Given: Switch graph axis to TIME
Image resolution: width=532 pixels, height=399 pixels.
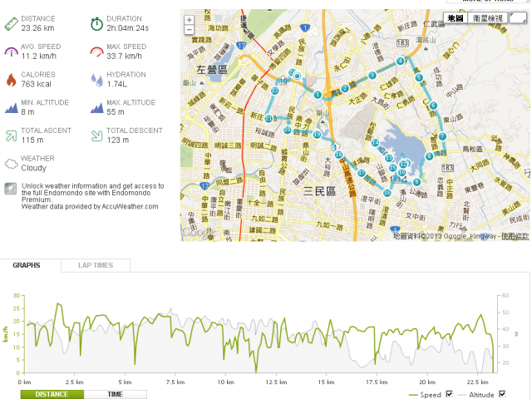Looking at the screenshot, I should click(115, 394).
